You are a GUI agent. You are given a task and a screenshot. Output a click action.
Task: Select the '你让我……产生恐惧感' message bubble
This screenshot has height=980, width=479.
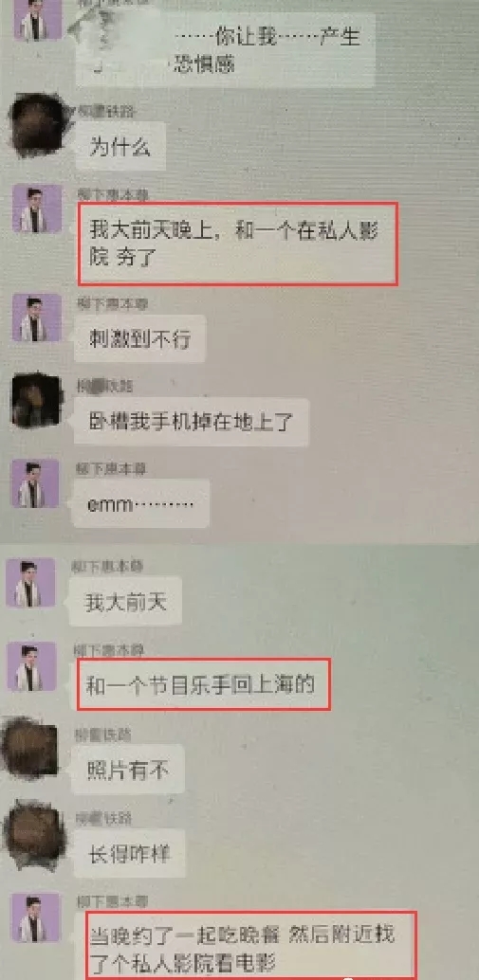point(225,50)
